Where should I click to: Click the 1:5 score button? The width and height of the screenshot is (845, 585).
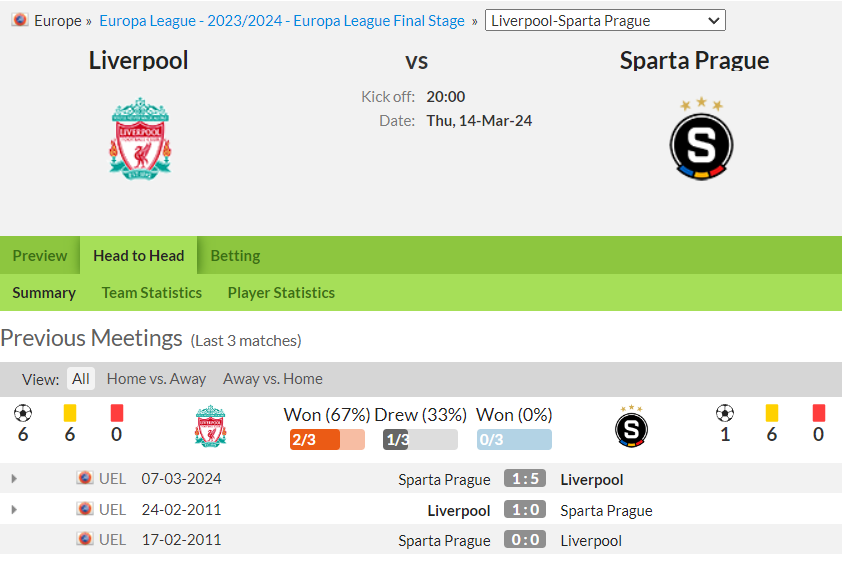click(x=525, y=478)
